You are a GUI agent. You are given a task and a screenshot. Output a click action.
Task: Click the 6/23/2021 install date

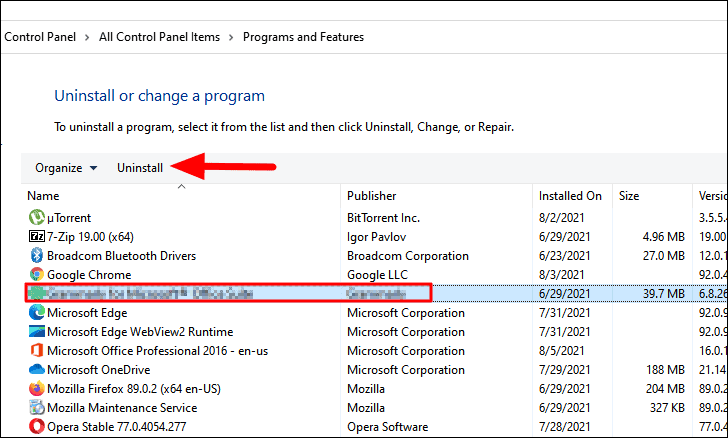click(564, 255)
